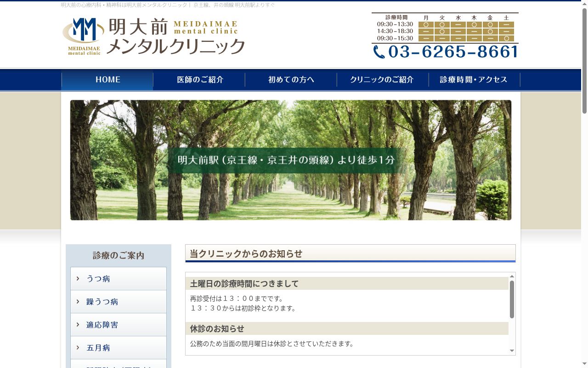Click the chevron beside 五月病

pyautogui.click(x=78, y=347)
